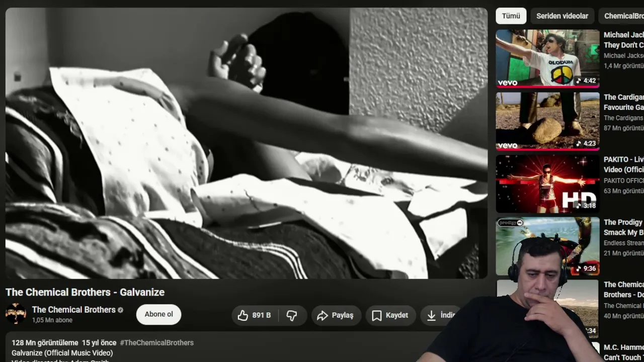Click The Prodigy "Smack My B…" title
This screenshot has width=644, height=362.
point(624,227)
